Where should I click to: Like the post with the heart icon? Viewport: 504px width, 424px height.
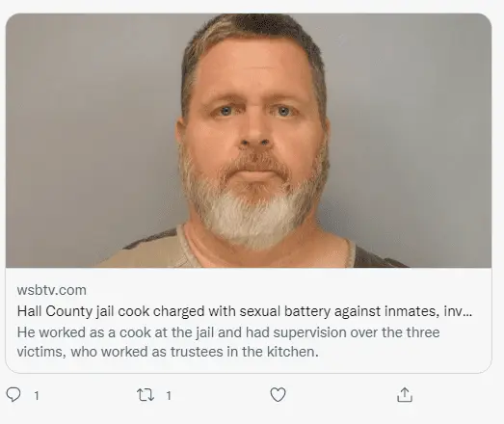[278, 395]
